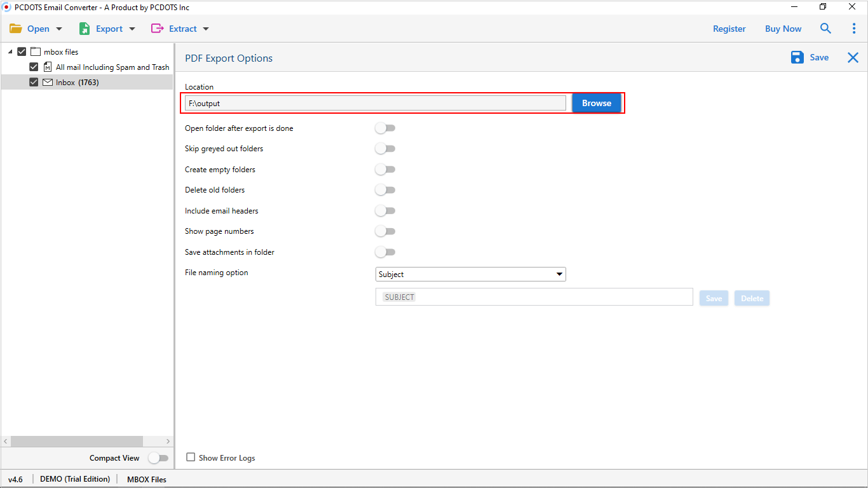Open the Export dropdown arrow

[132, 29]
